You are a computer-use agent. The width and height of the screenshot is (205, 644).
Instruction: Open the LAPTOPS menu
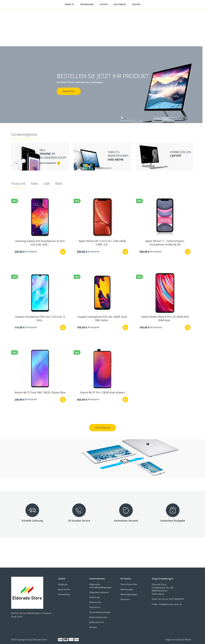click(104, 4)
